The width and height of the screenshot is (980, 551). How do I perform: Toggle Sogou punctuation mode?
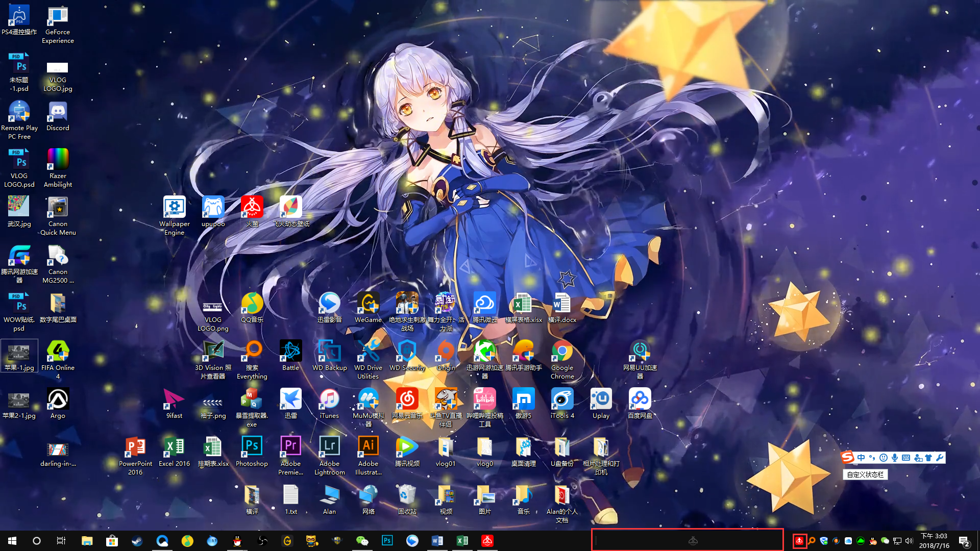pos(872,458)
